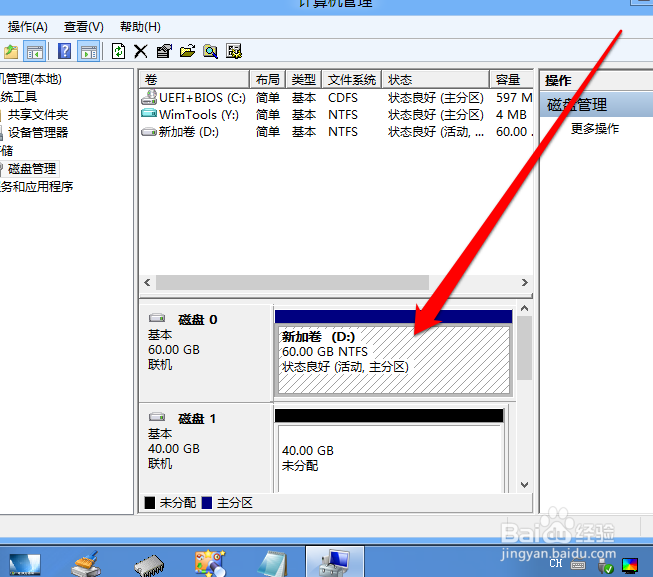
Task: Click the disk view scroll up arrow
Action: (525, 308)
